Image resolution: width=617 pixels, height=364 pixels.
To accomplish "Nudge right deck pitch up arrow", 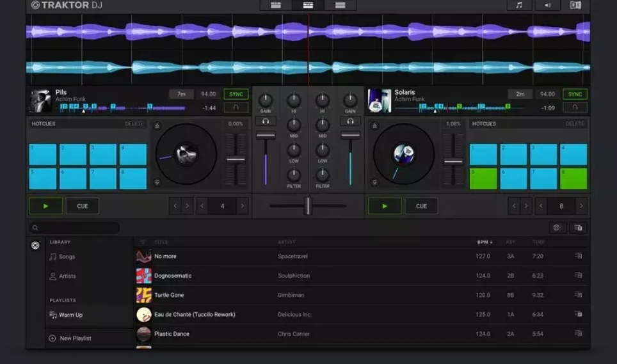I will tap(374, 126).
